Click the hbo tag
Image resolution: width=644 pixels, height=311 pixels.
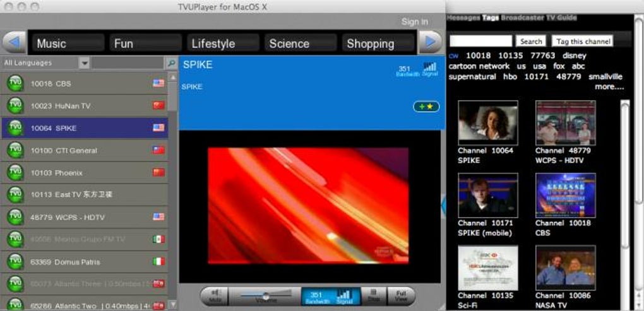(510, 77)
